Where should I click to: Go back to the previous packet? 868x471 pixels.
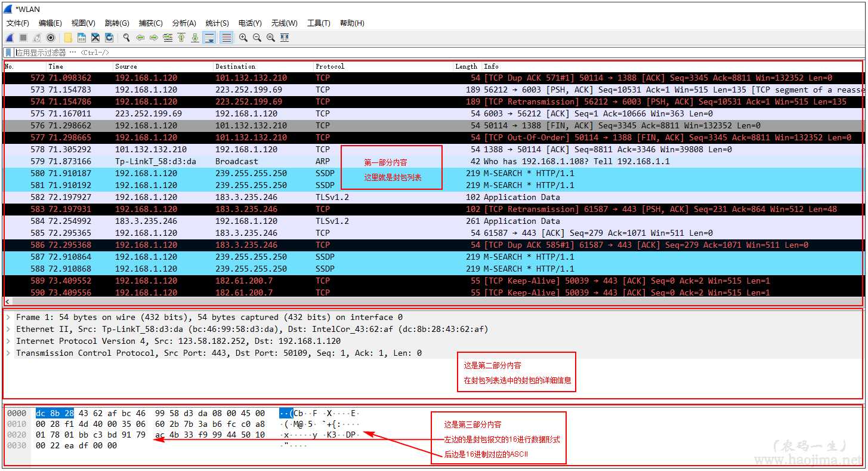click(140, 38)
